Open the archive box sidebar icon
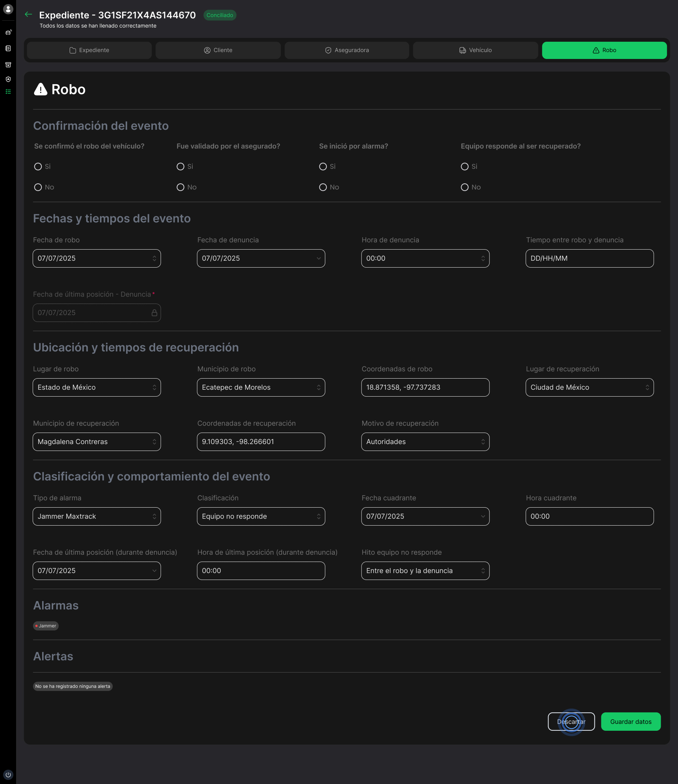 coord(8,65)
